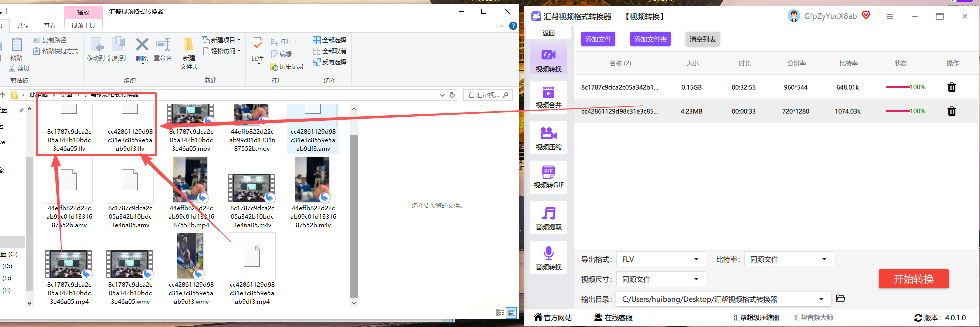Collapse the Explorer ribbon chevron

[x=502, y=26]
